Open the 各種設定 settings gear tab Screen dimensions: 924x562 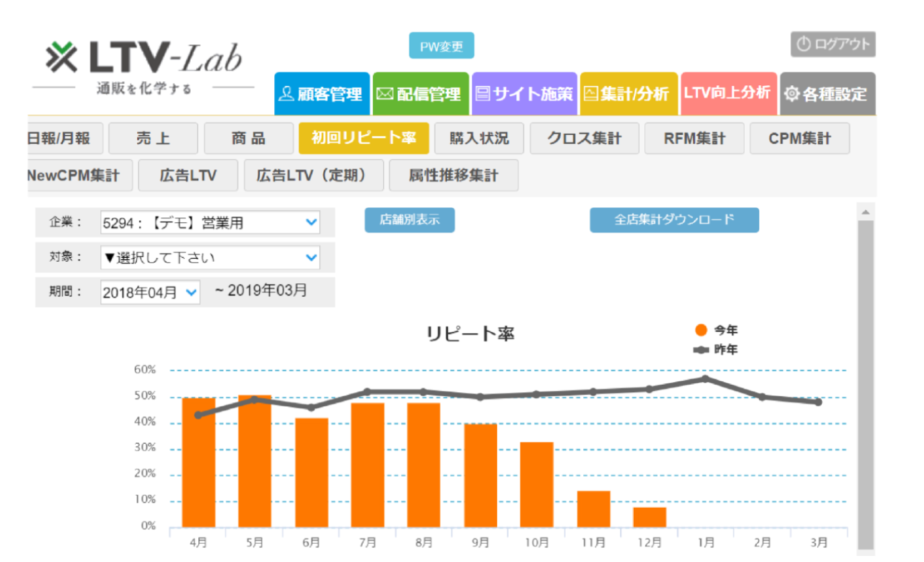[x=827, y=94]
